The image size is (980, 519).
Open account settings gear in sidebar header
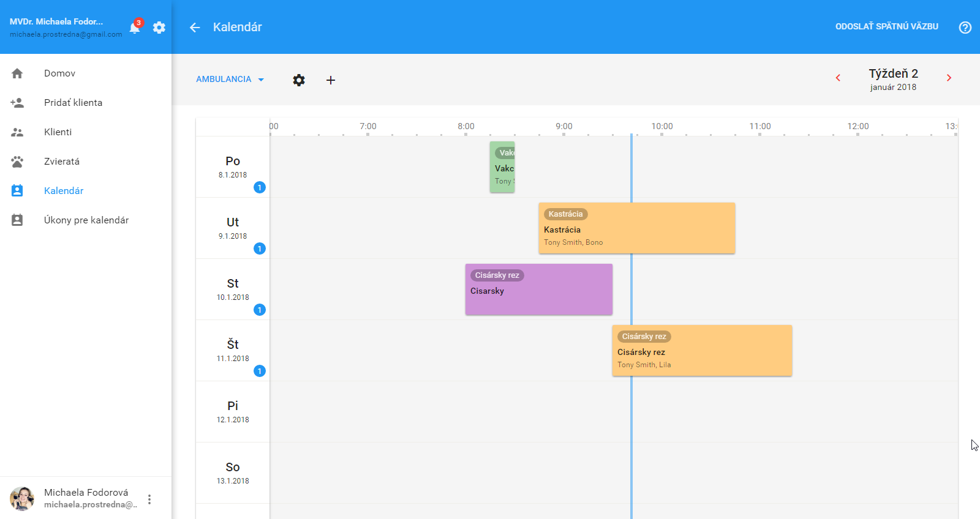(x=159, y=28)
